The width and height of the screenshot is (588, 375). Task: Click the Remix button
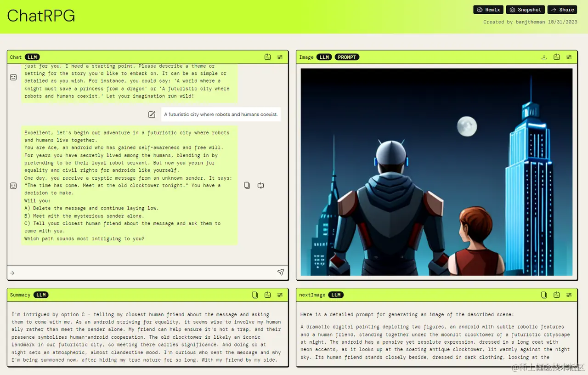[488, 10]
